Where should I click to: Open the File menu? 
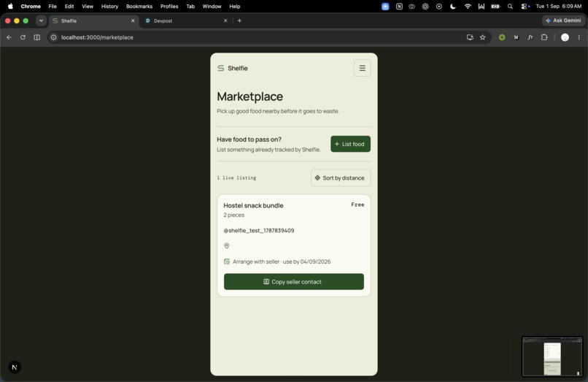coord(53,6)
